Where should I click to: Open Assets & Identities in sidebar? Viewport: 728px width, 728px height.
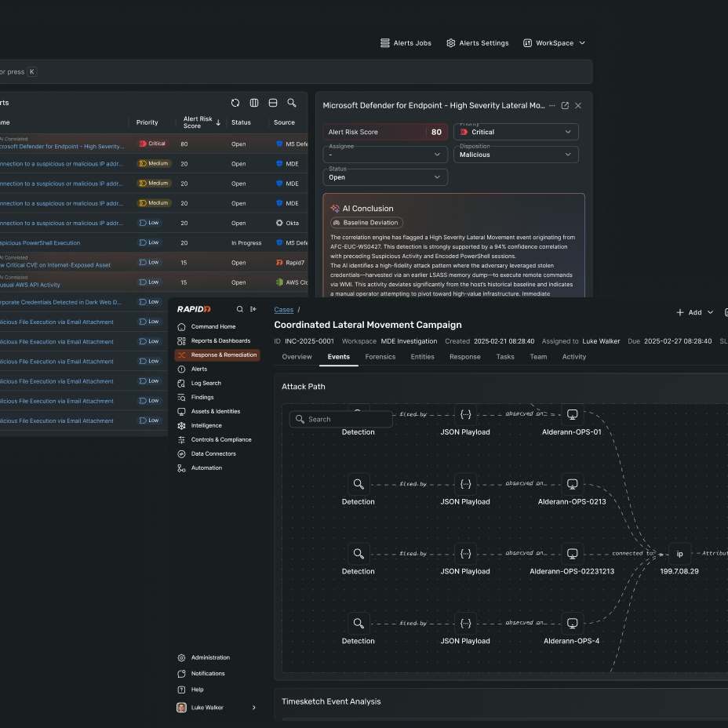[217, 412]
